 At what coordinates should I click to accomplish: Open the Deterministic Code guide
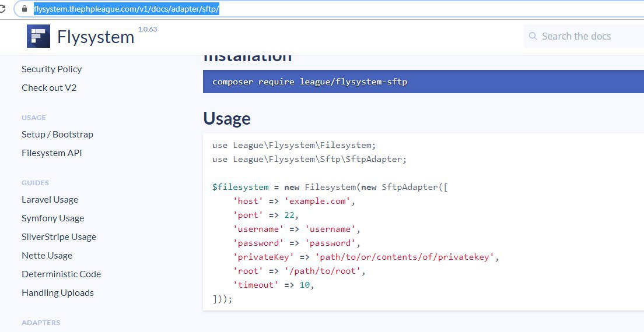[61, 274]
